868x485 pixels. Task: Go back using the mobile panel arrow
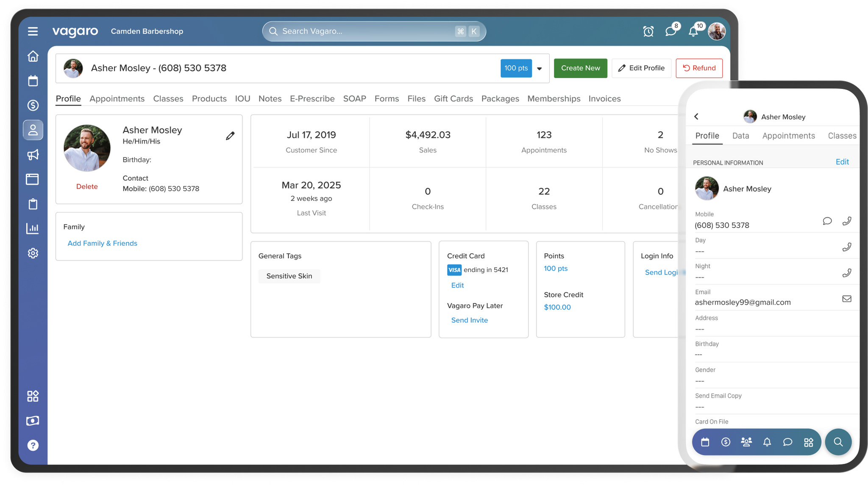(696, 116)
